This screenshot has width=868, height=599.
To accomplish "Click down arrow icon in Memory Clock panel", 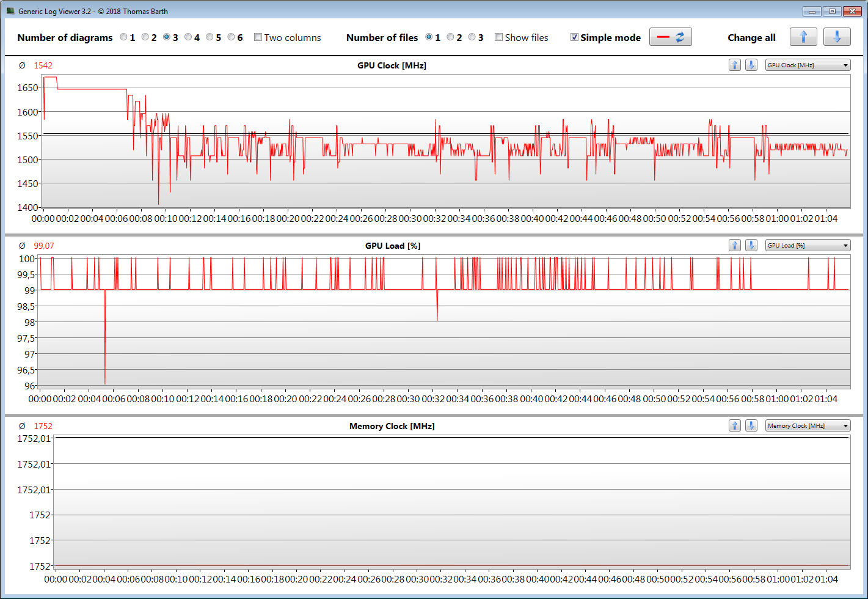I will click(x=751, y=426).
